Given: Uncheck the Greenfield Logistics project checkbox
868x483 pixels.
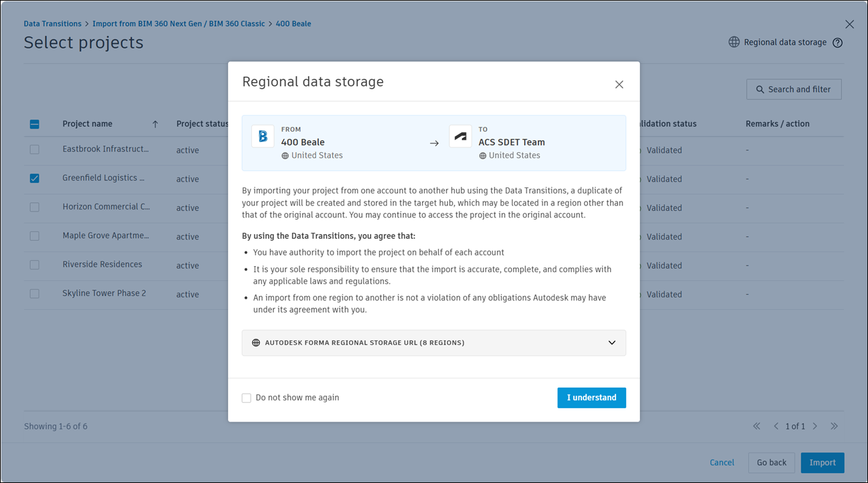Looking at the screenshot, I should click(35, 179).
